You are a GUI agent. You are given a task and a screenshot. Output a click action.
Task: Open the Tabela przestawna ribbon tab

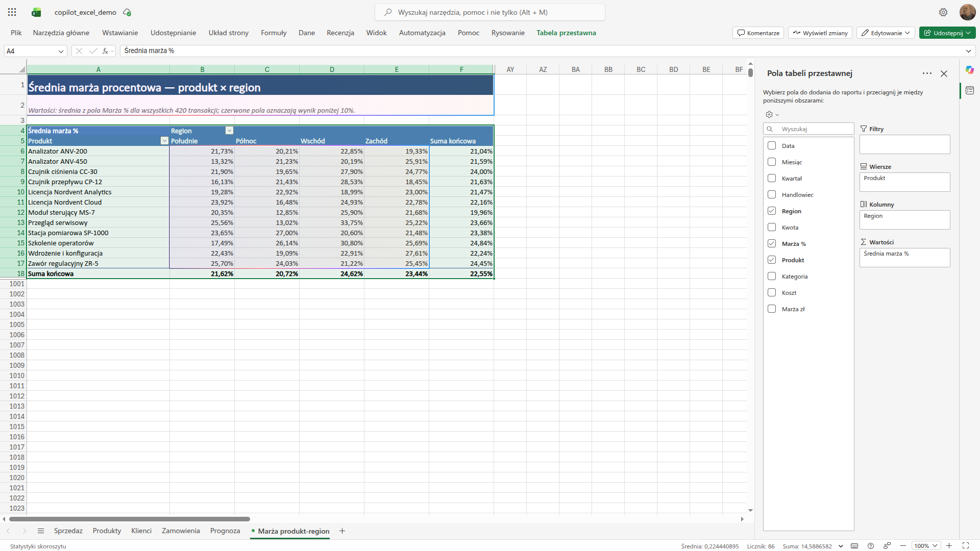(566, 33)
